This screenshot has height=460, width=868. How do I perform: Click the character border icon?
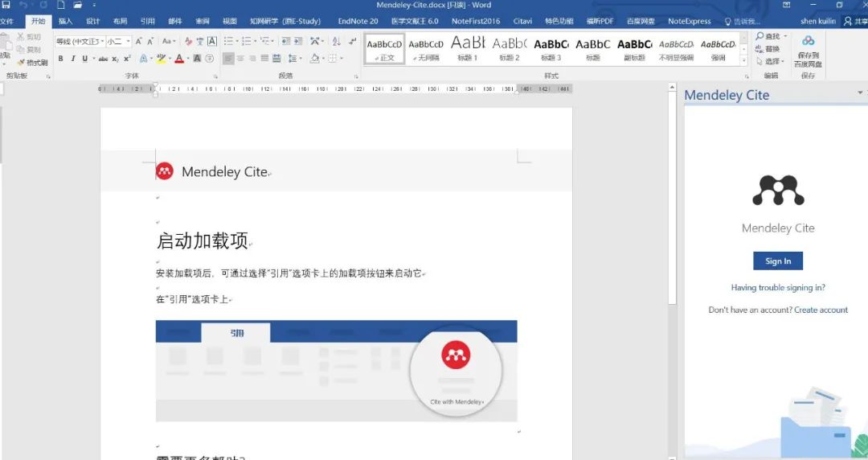(212, 42)
